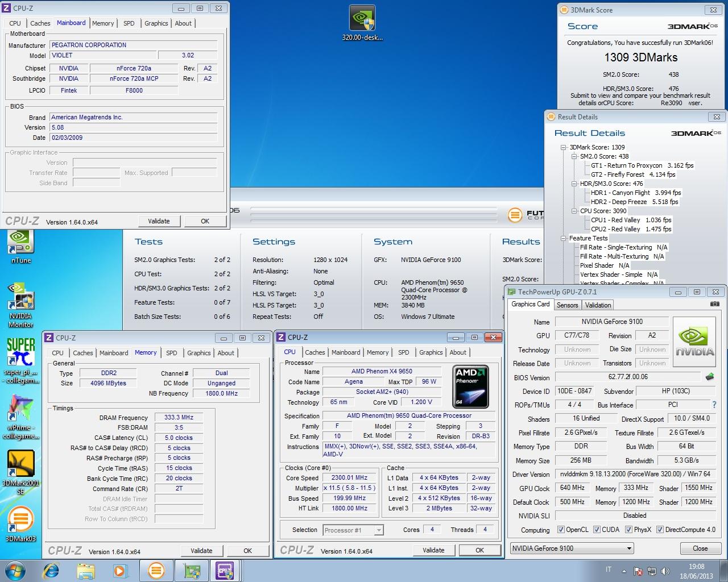This screenshot has width=728, height=582.
Task: Open the wPrime desktop shortcut
Action: coord(20,417)
